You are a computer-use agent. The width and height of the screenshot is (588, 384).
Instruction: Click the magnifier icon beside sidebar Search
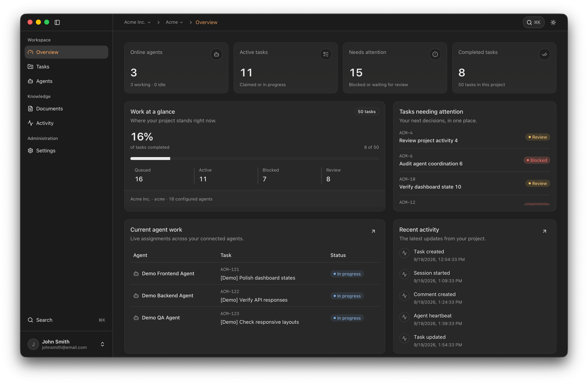pos(30,320)
